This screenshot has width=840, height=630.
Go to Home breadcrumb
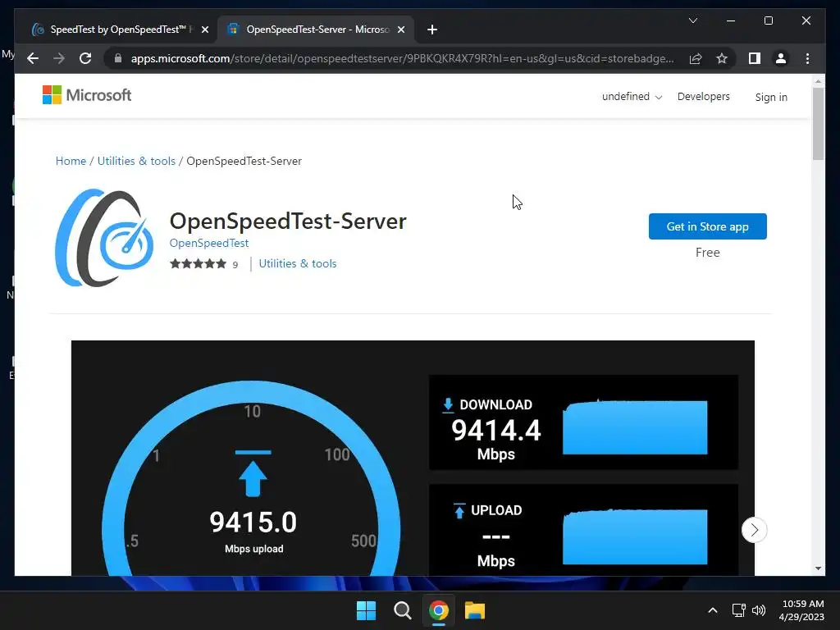coord(71,161)
